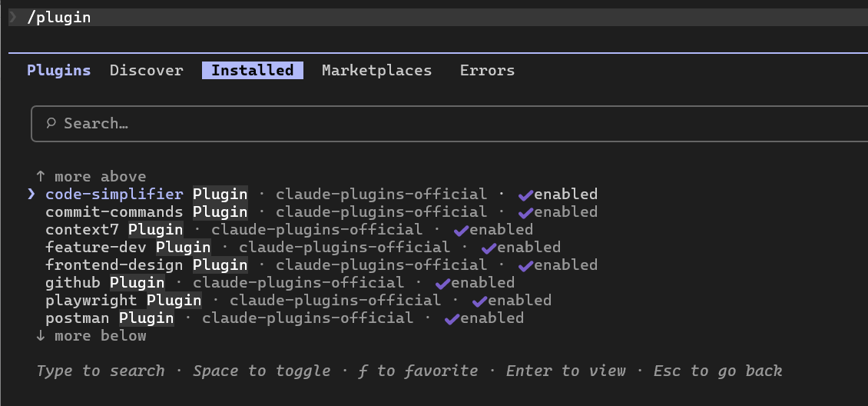This screenshot has width=868, height=406.
Task: Select the frontend-design plugin row
Action: pyautogui.click(x=321, y=265)
